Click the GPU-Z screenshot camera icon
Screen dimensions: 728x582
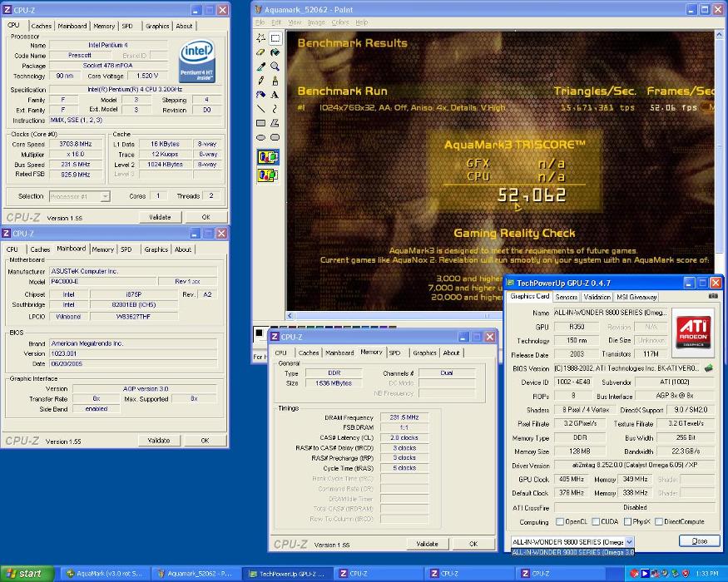713,296
